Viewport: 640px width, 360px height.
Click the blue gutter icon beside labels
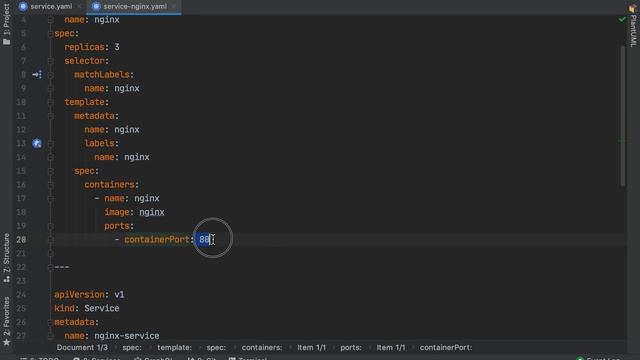click(x=37, y=143)
